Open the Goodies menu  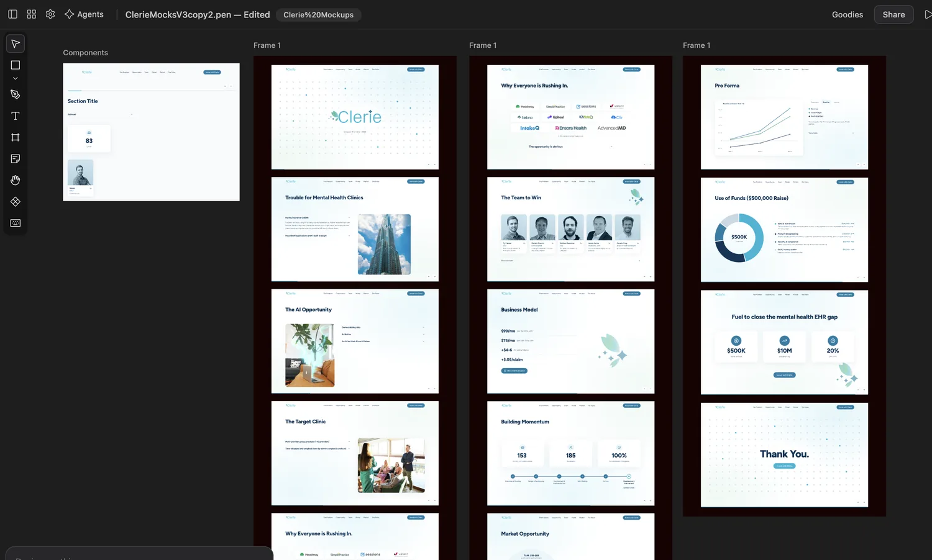[847, 15]
